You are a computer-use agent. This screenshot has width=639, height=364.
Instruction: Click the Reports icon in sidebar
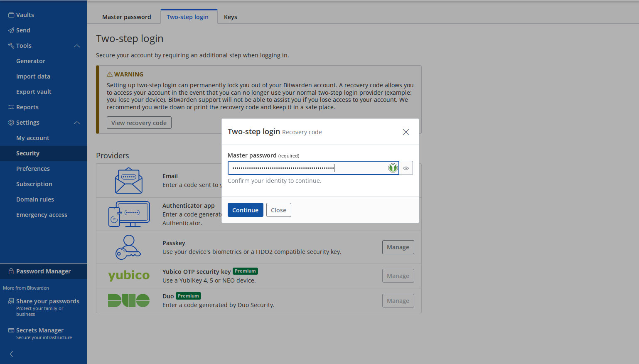pos(11,107)
